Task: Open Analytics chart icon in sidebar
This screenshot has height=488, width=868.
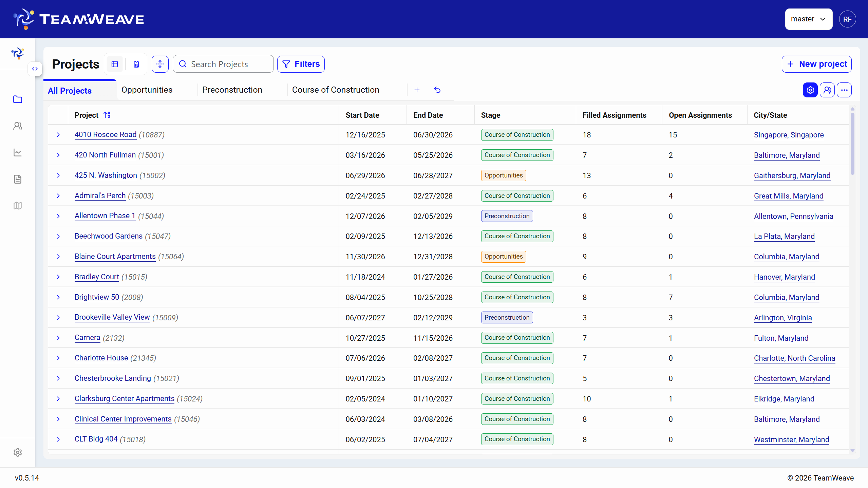Action: [18, 152]
